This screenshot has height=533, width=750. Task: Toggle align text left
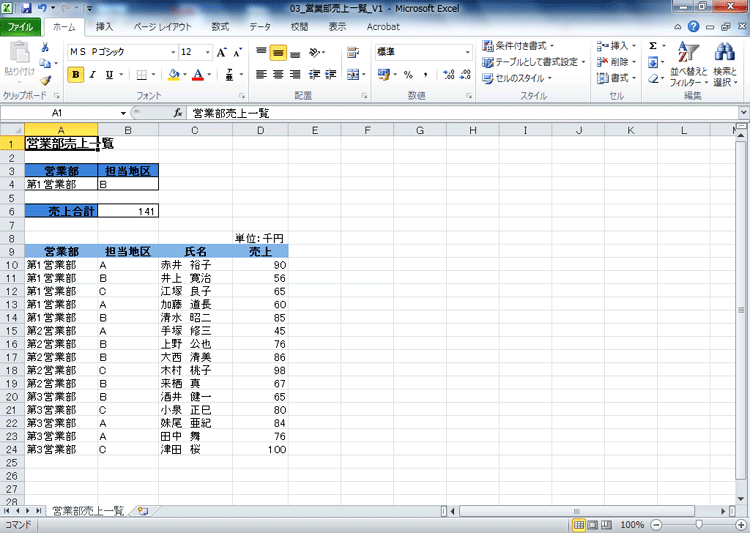[261, 75]
